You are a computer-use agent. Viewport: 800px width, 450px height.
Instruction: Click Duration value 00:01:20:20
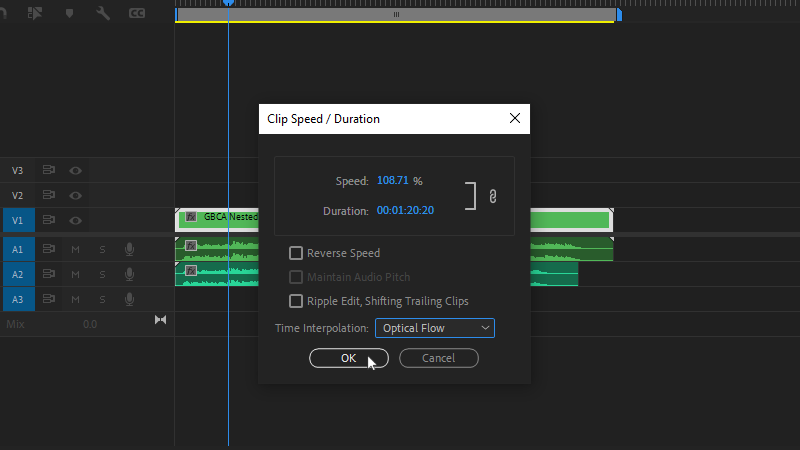pyautogui.click(x=405, y=210)
